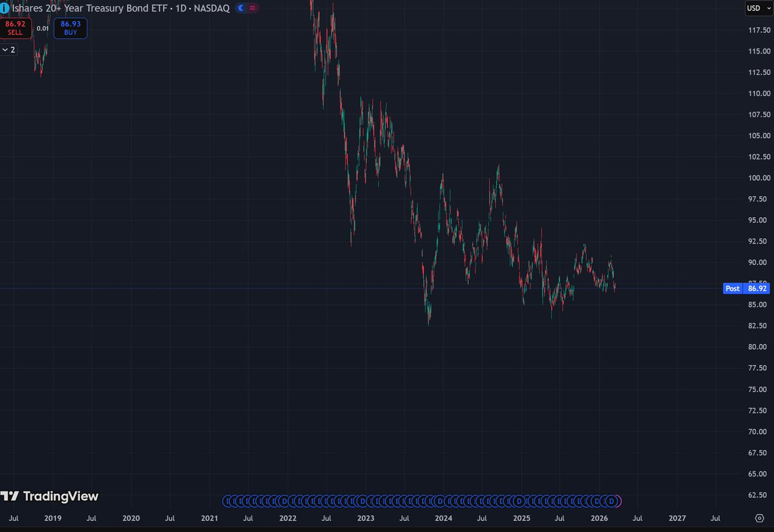Click the 110.00 price scale label
Screen dimensions: 774x532
[x=759, y=93]
